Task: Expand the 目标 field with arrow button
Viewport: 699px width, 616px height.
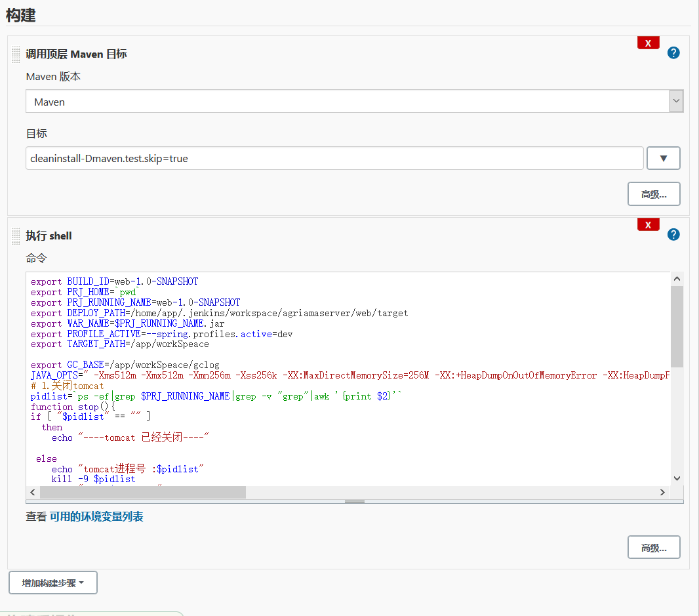Action: coord(664,158)
